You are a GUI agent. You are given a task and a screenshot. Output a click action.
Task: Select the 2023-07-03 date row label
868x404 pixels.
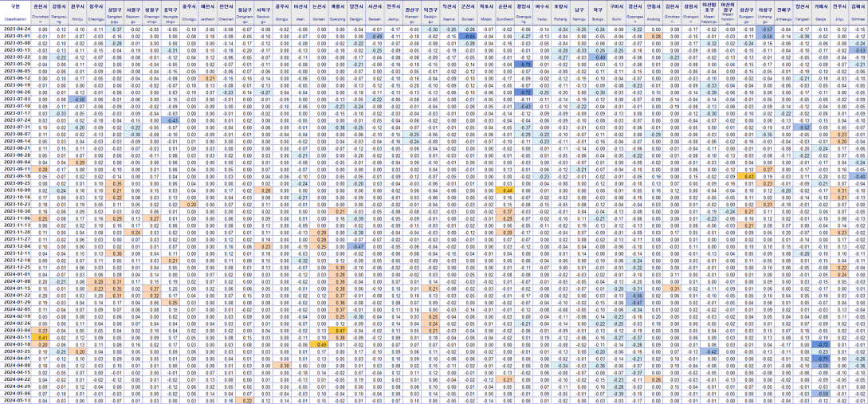tap(16, 99)
